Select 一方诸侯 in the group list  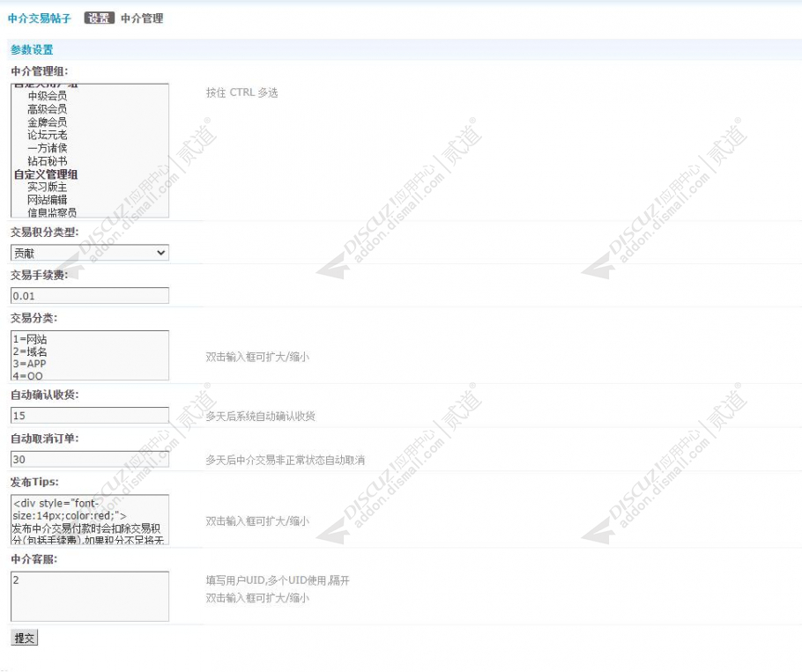pos(47,148)
